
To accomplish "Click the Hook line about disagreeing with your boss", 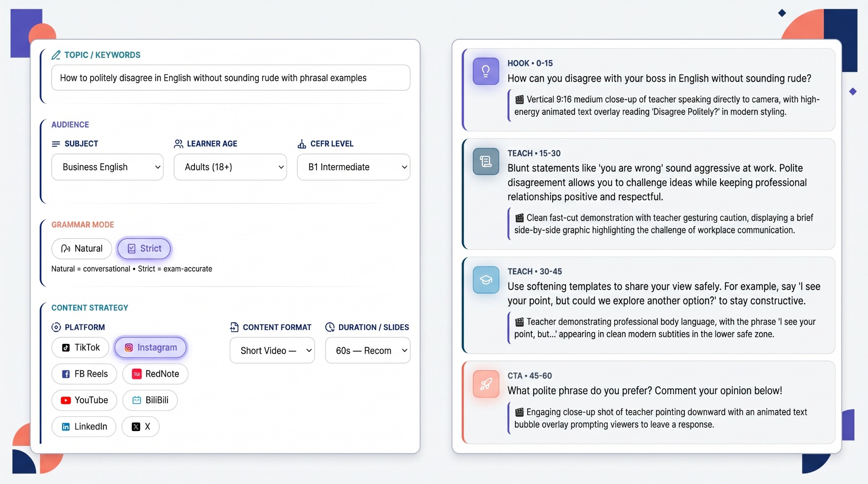I will click(x=659, y=79).
